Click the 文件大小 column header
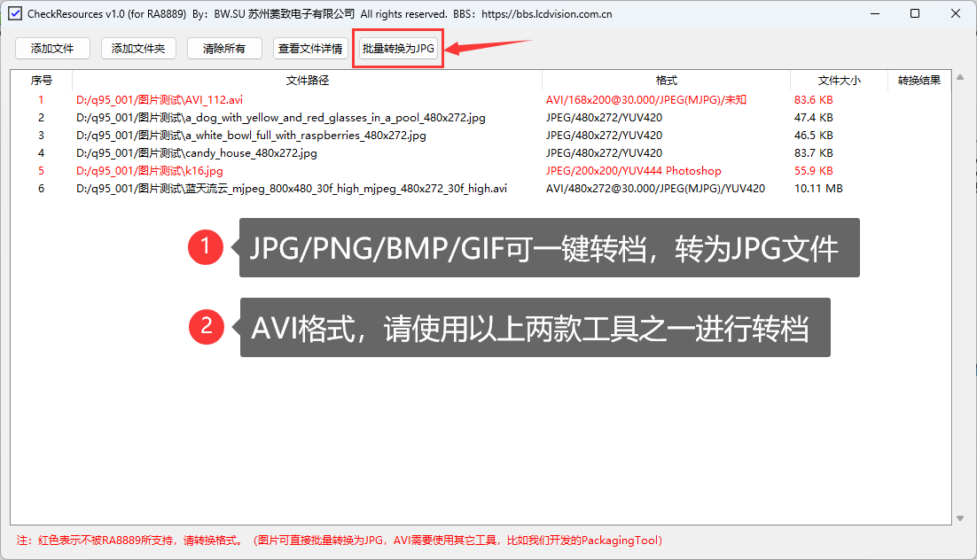 coord(838,81)
